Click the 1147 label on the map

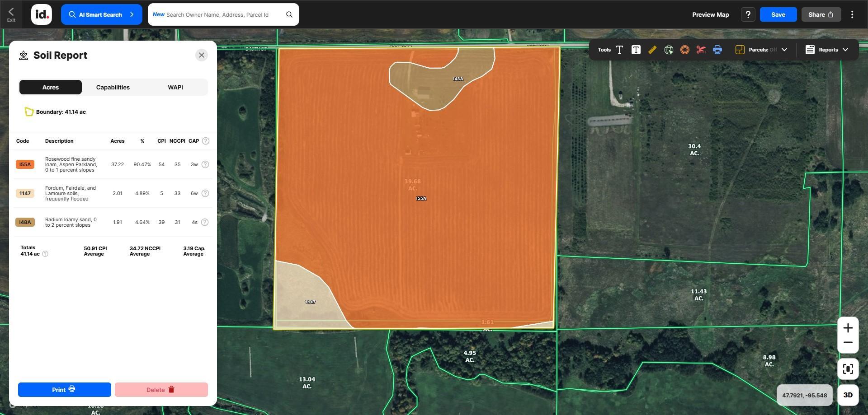tap(310, 302)
